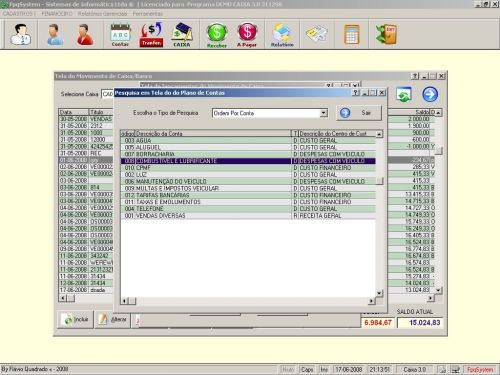
Task: Click account list vertical scrollbar up arrow
Action: 379,134
